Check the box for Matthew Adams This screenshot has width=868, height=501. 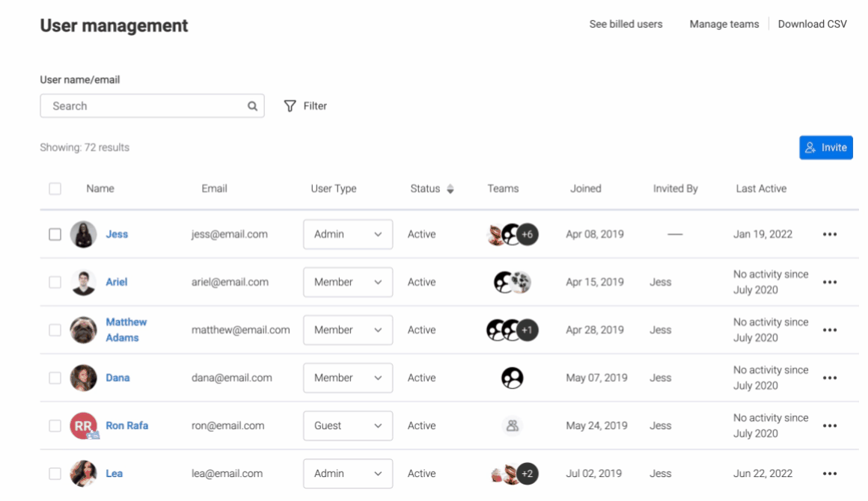click(x=55, y=330)
